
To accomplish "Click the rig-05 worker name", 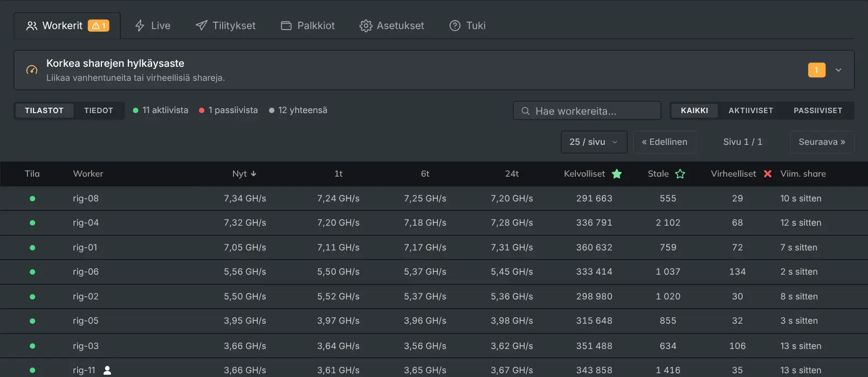I will click(86, 320).
